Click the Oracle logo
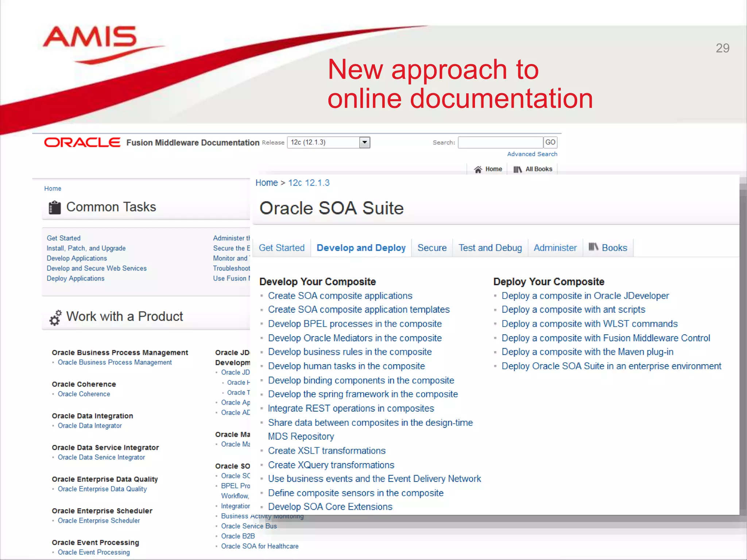 [x=82, y=142]
